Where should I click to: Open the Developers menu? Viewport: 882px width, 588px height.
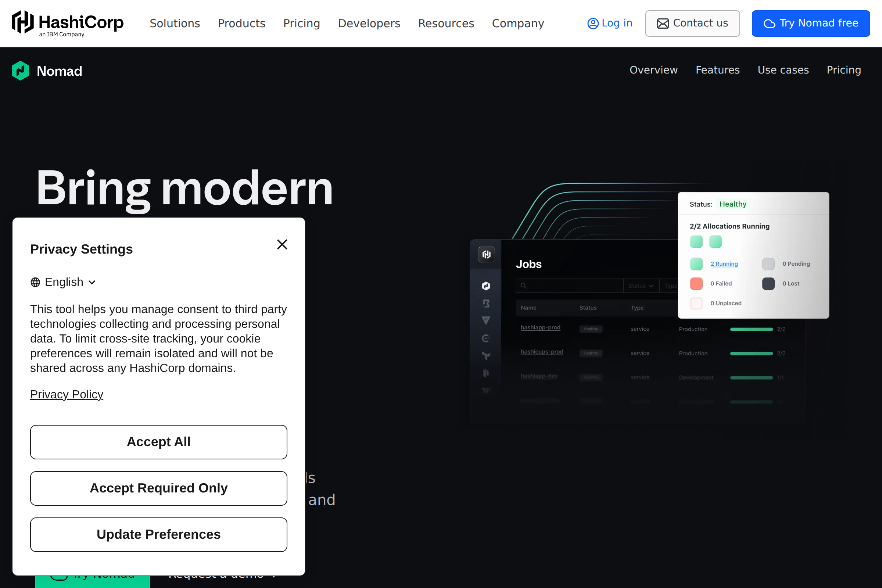[369, 23]
